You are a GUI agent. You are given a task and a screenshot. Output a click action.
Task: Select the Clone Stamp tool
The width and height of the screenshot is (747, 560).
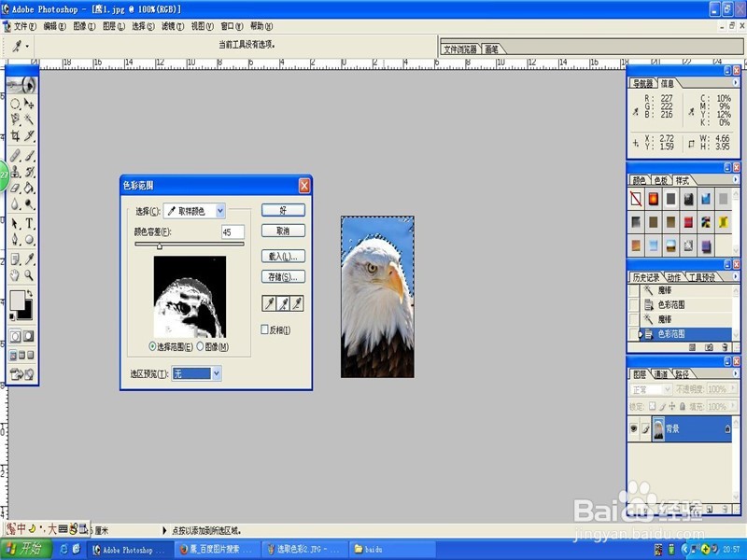15,172
